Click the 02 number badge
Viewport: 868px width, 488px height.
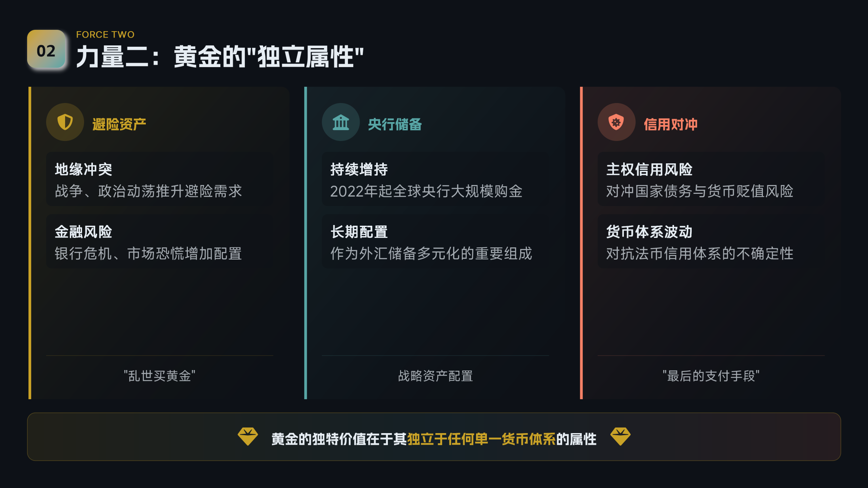click(x=46, y=49)
